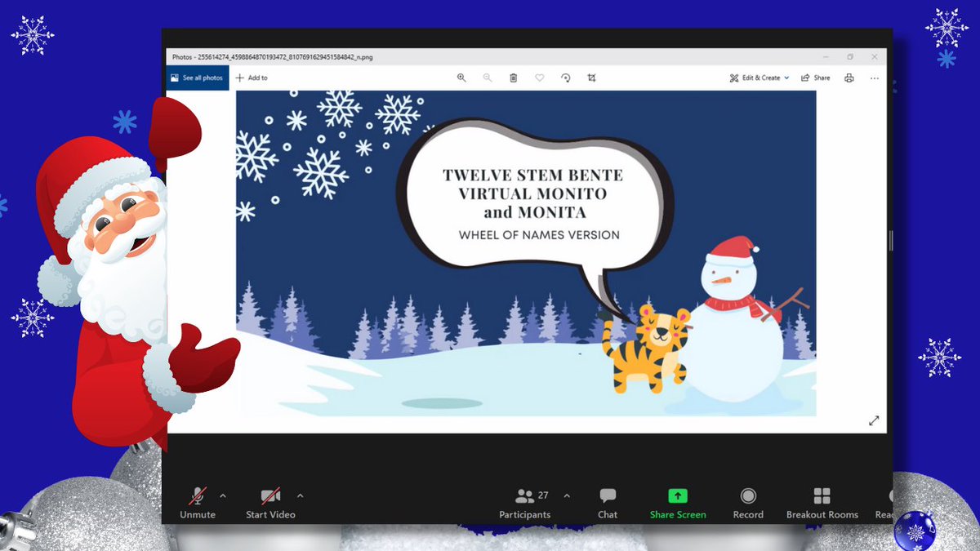Click the green Share Screen button
The height and width of the screenshot is (551, 980).
click(678, 503)
